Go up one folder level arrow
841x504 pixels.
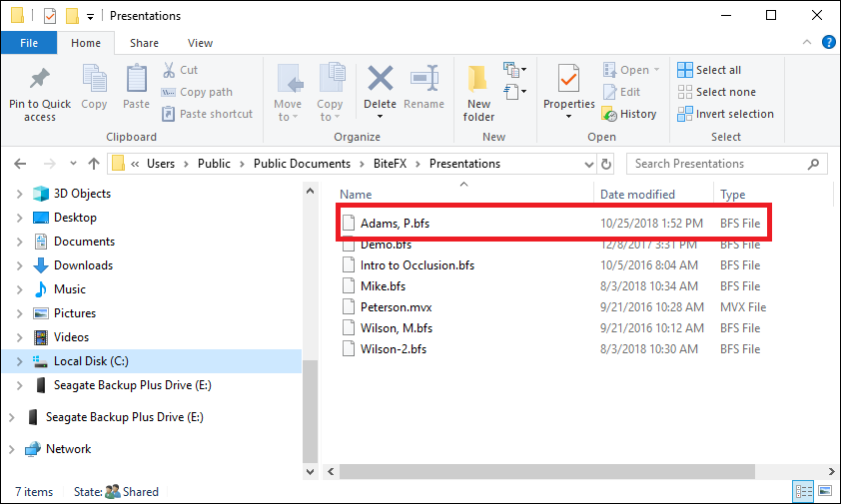pos(94,164)
